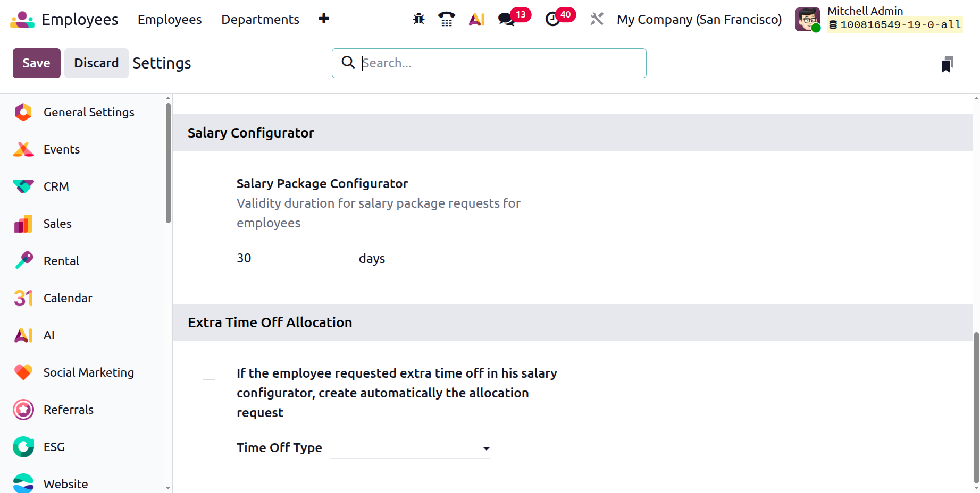The height and width of the screenshot is (493, 980).
Task: Click the bookmark icon near search
Action: click(947, 64)
